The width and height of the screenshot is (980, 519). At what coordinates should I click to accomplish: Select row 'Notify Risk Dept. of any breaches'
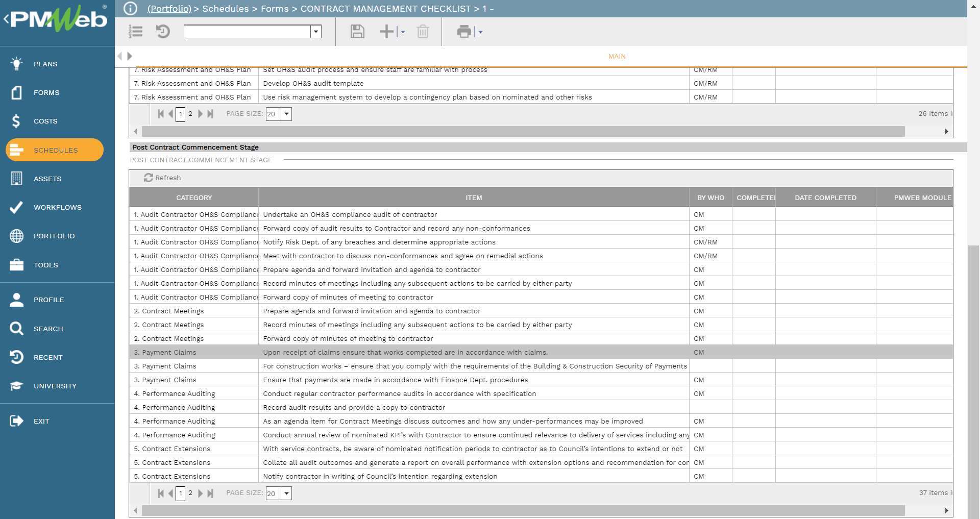(541, 242)
